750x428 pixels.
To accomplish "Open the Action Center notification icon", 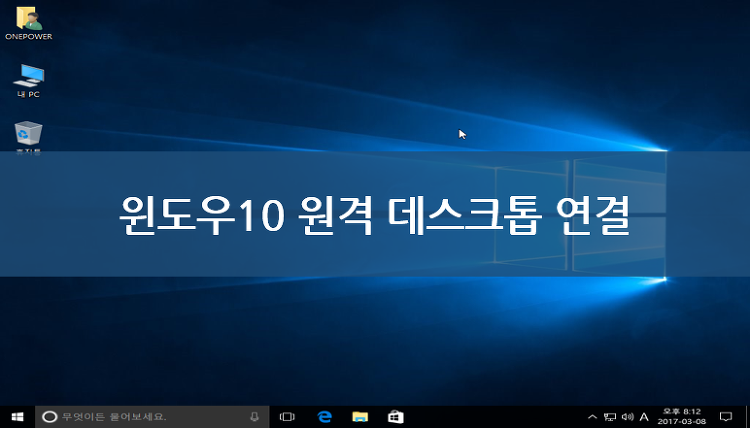I will click(726, 417).
